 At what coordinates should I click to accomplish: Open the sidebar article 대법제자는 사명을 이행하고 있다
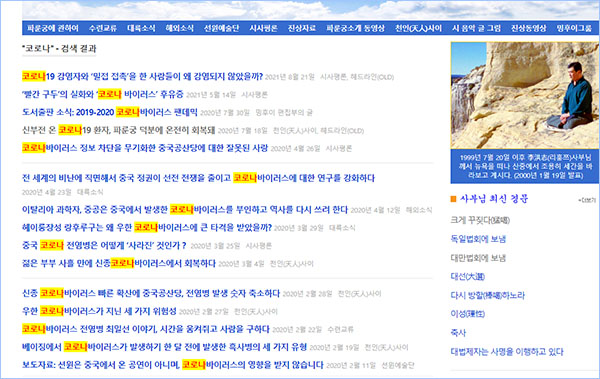(507, 351)
